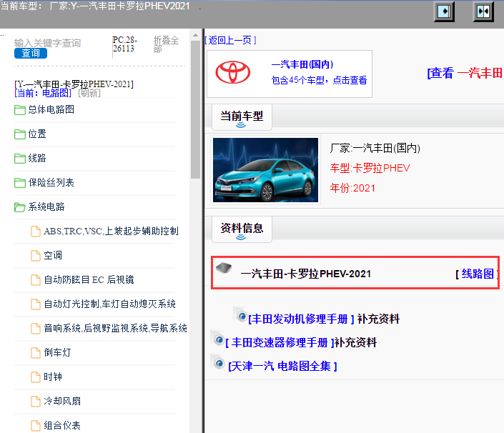Click bullet icon before 天津一汽 电路图全集

click(217, 362)
